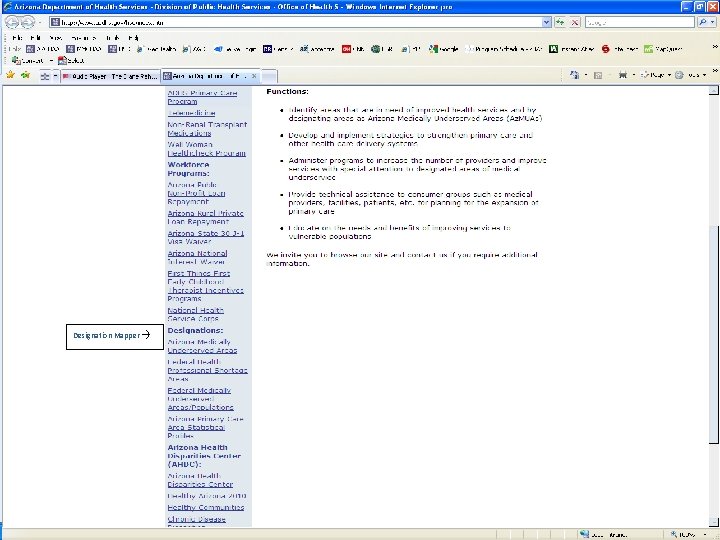
Task: Open Arizona Medically Underserved Areas link
Action: point(202,346)
